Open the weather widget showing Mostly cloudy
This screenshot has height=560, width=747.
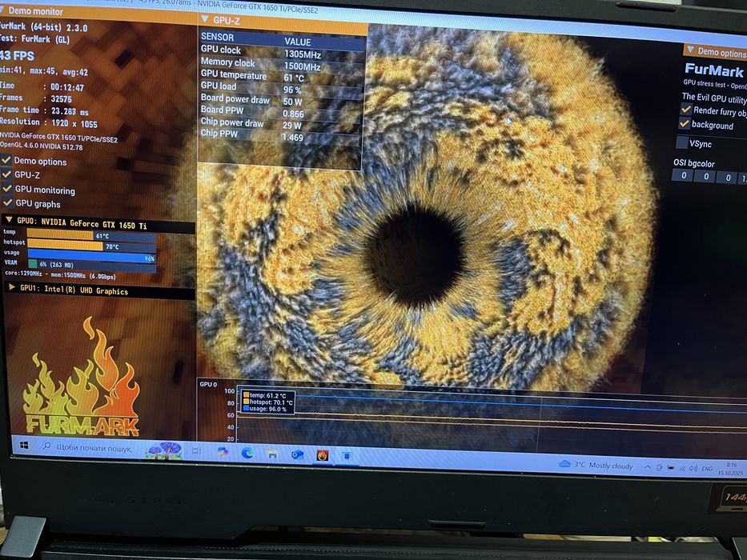point(596,466)
